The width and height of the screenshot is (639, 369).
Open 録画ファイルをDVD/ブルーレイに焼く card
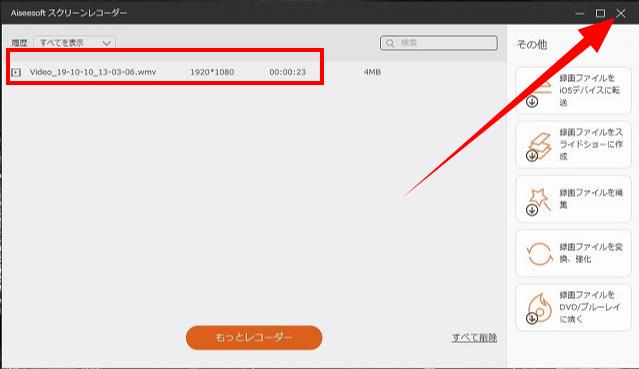[573, 307]
